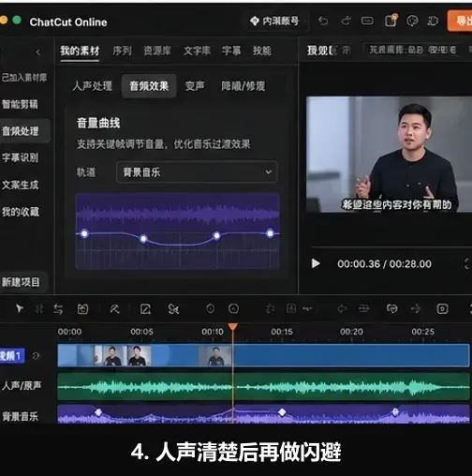Image resolution: width=472 pixels, height=476 pixels.
Task: Select the 视频1 track label
Action: [12, 356]
